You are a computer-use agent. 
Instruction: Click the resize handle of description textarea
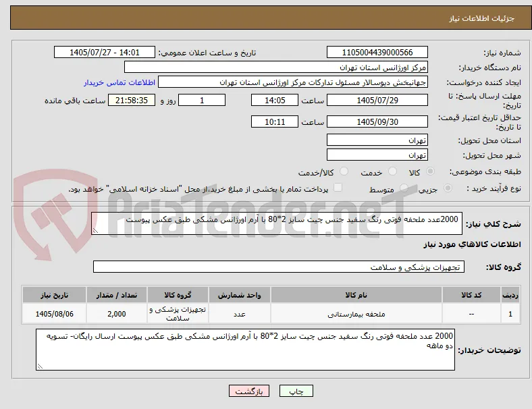click(95, 231)
